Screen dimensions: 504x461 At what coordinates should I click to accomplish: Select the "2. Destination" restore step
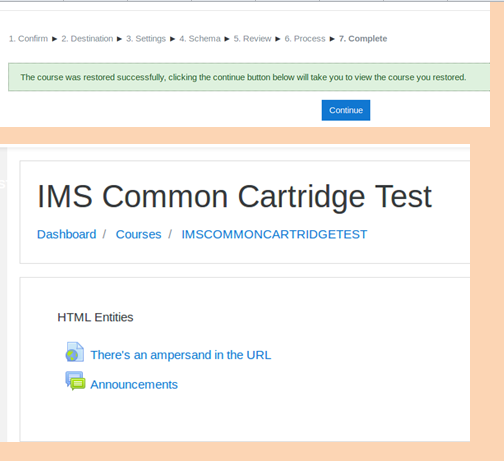pos(87,39)
